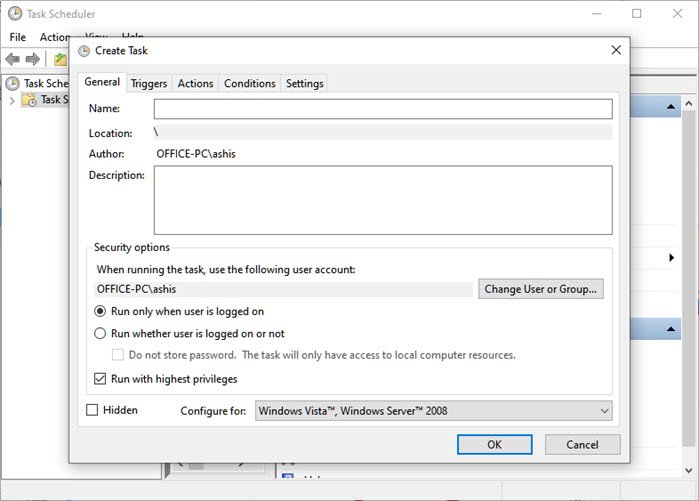The height and width of the screenshot is (501, 699).
Task: Click into the Name text field
Action: [x=382, y=109]
